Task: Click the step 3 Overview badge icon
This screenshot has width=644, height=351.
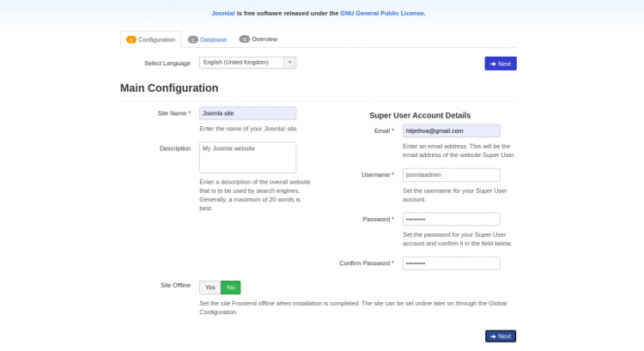Action: (245, 39)
